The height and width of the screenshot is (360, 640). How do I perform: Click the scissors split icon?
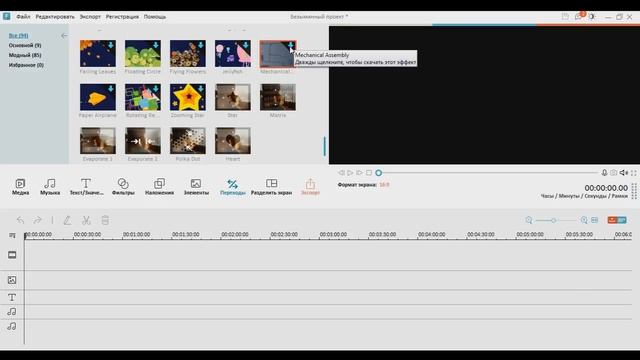point(86,220)
